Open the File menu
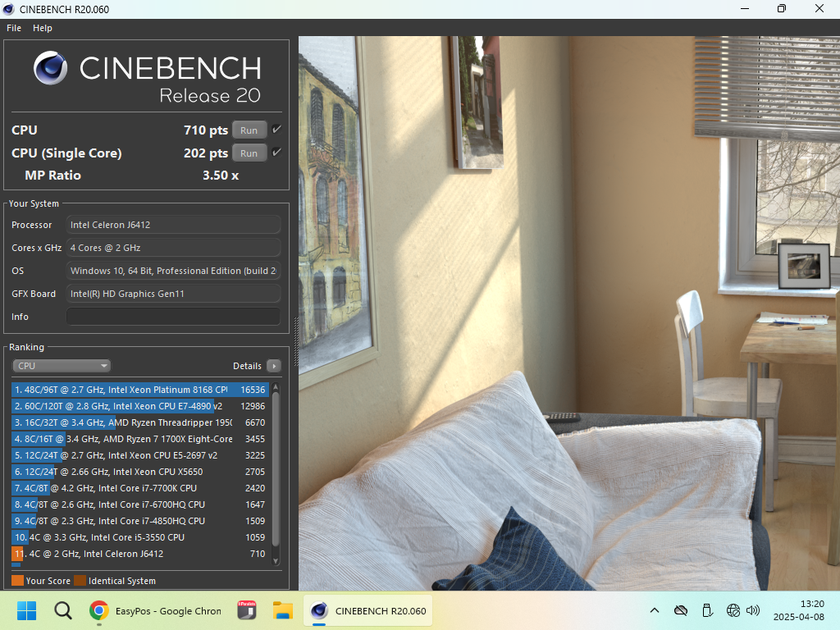Image resolution: width=840 pixels, height=630 pixels. [14, 28]
